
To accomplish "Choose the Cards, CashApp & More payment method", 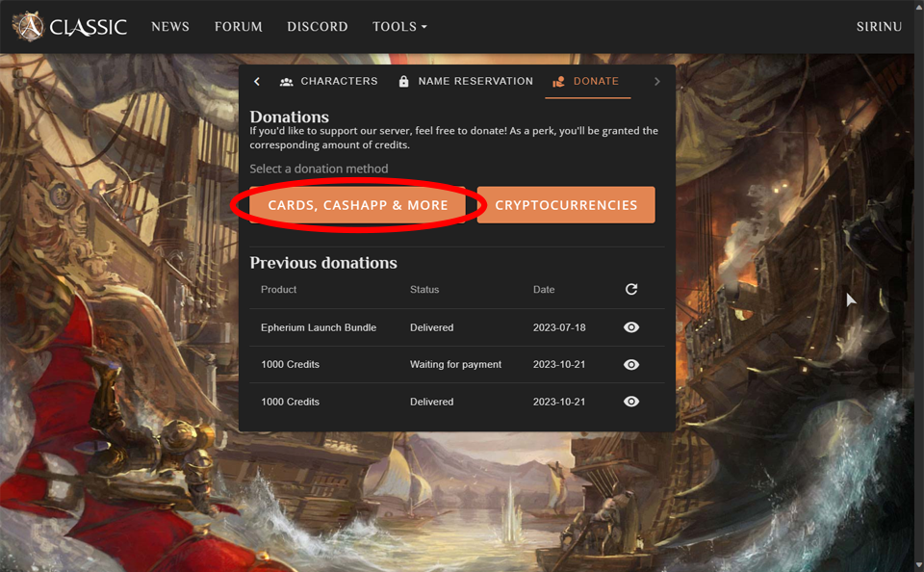I will click(357, 204).
